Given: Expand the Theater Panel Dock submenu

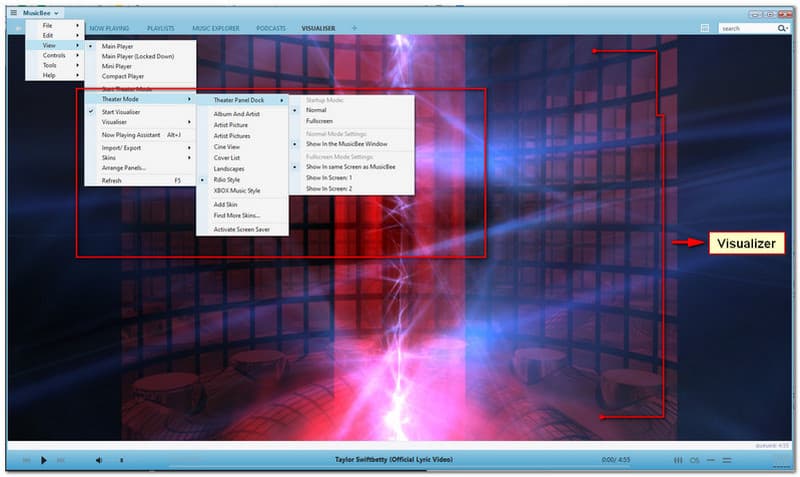Looking at the screenshot, I should (x=242, y=100).
